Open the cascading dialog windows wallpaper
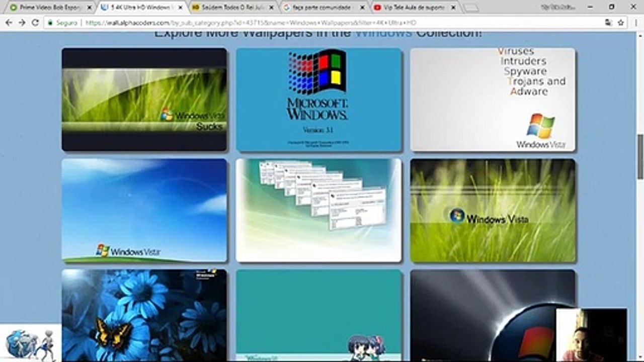Viewport: 644px width, 362px height. 319,211
